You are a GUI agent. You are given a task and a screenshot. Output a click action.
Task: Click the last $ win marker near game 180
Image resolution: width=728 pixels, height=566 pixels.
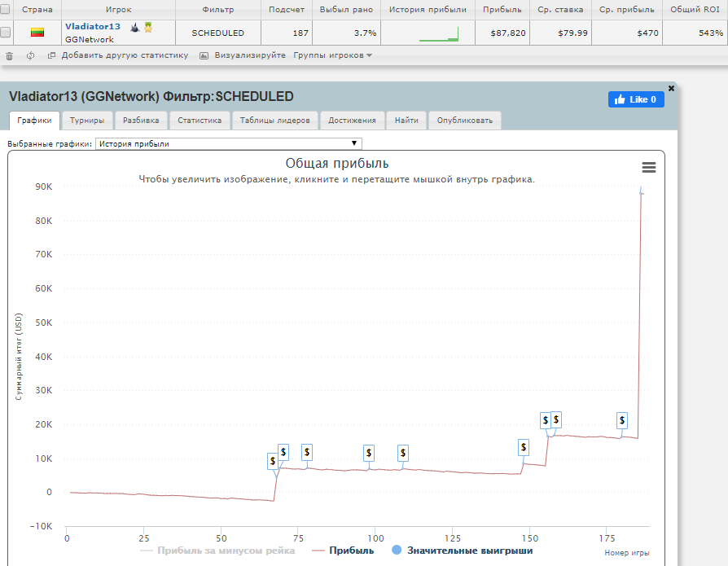point(622,420)
